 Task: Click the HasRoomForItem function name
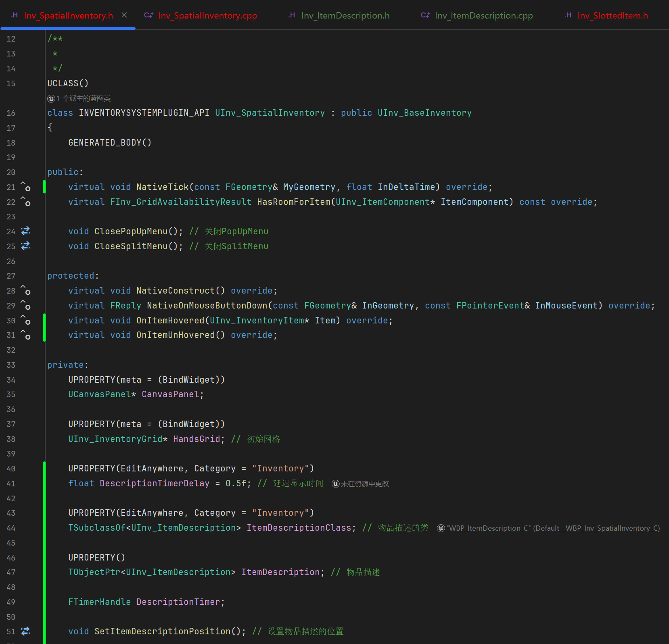294,202
